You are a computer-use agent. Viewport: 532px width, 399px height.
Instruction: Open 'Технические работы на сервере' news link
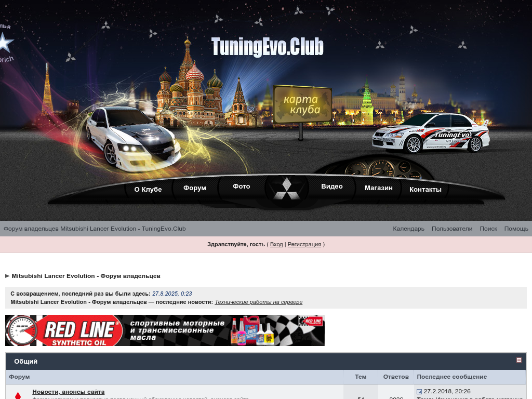point(258,302)
